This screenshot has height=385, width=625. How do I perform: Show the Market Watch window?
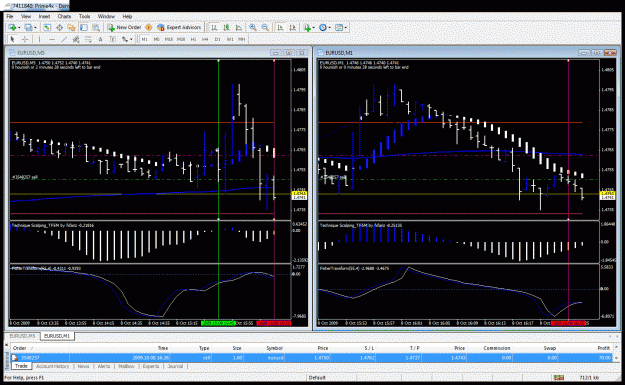pos(47,28)
